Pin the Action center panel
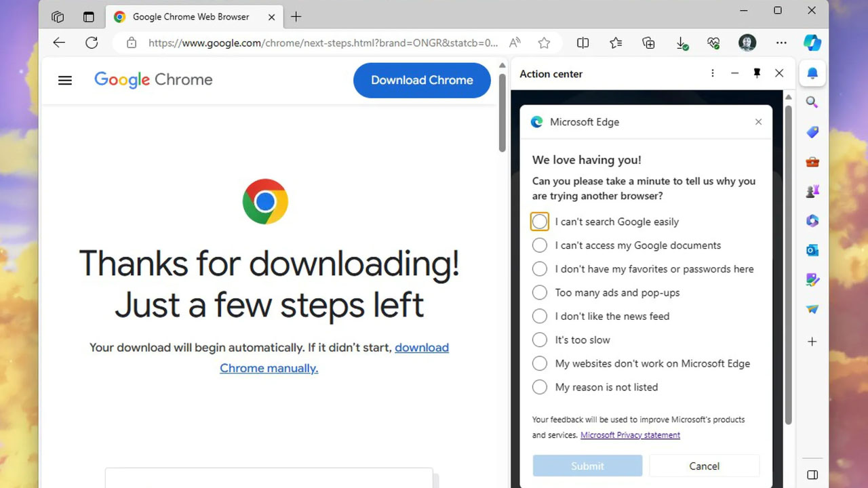 pos(757,73)
